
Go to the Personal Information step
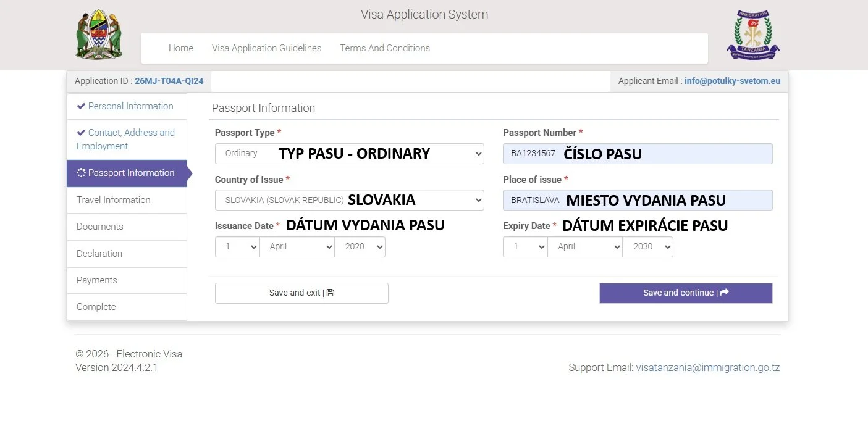click(x=127, y=106)
